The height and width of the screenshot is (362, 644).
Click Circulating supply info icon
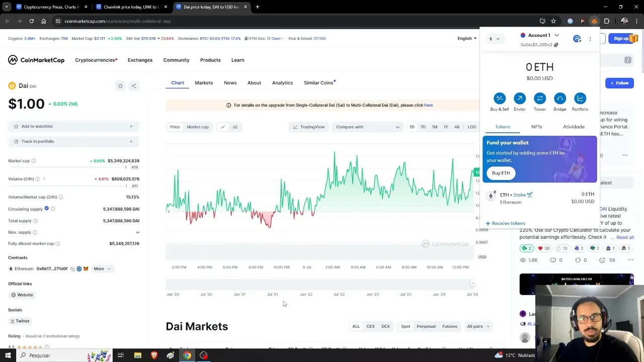[53, 209]
